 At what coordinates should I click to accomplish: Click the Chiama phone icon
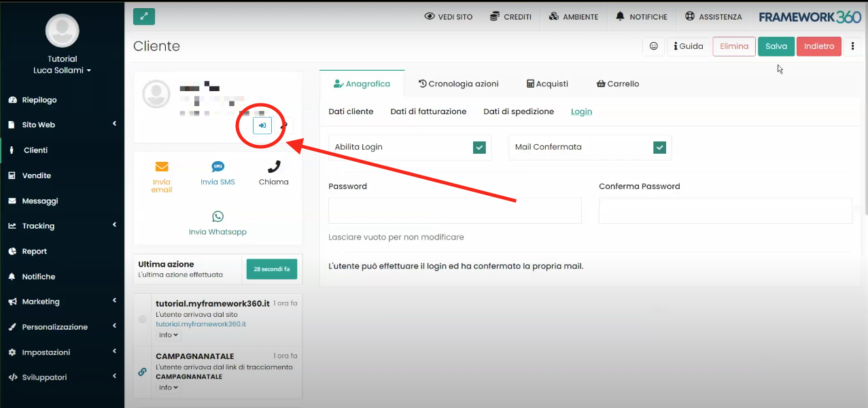[x=274, y=167]
